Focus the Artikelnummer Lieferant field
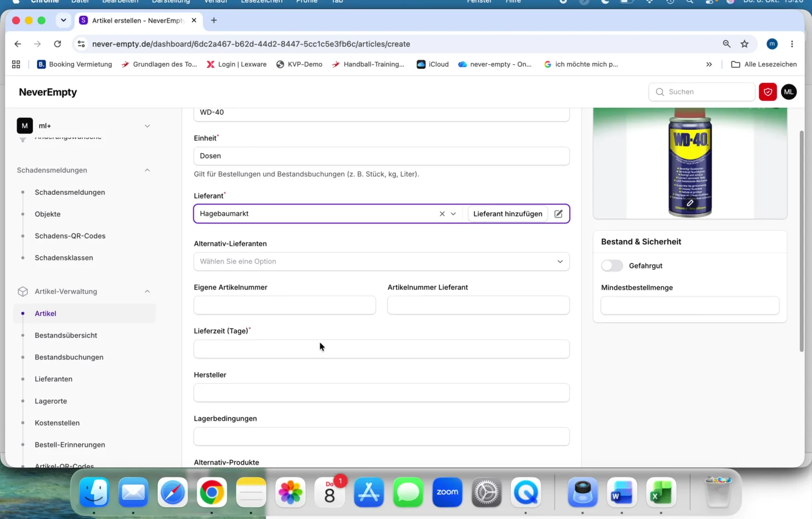The width and height of the screenshot is (812, 519). (x=479, y=305)
